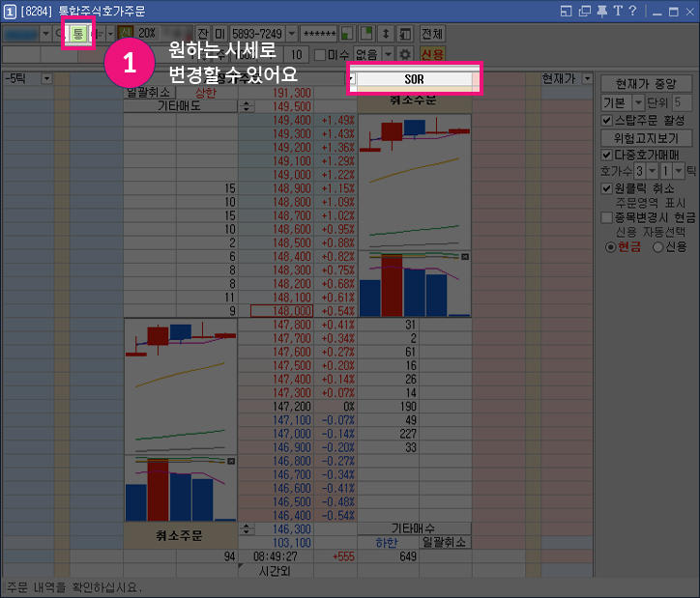Enable the 종목변경시 현금 checkbox
This screenshot has width=700, height=598.
coord(606,217)
